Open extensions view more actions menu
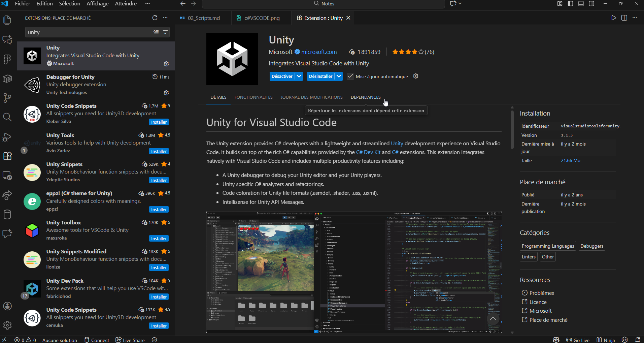 coord(165,18)
